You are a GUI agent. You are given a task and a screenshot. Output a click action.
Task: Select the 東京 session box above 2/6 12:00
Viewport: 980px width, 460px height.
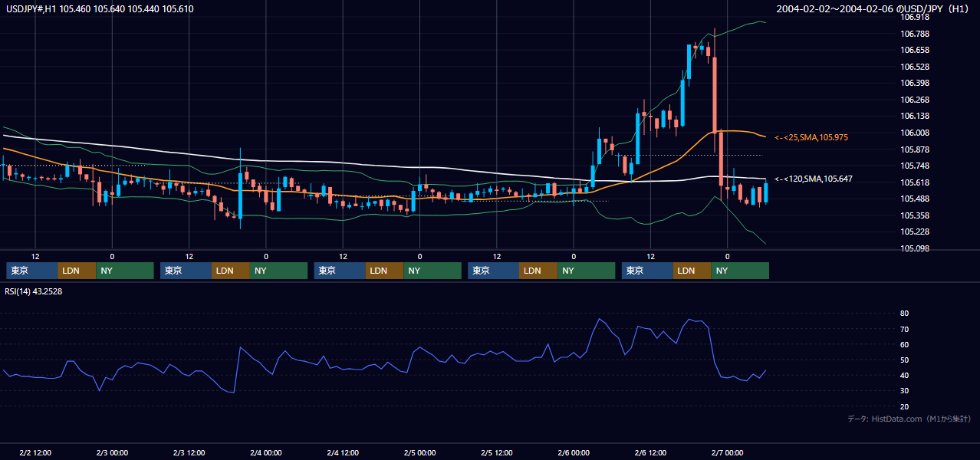pyautogui.click(x=648, y=271)
